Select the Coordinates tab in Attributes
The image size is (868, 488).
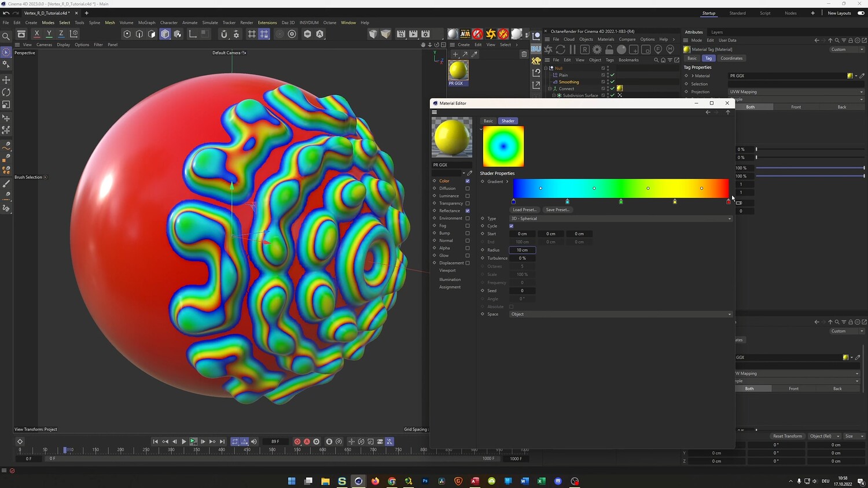(x=731, y=58)
